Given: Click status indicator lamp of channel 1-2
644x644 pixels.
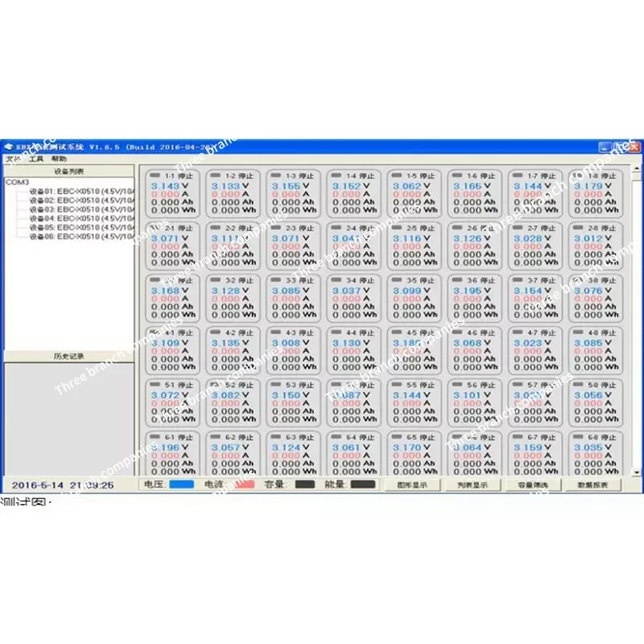Looking at the screenshot, I should point(215,175).
